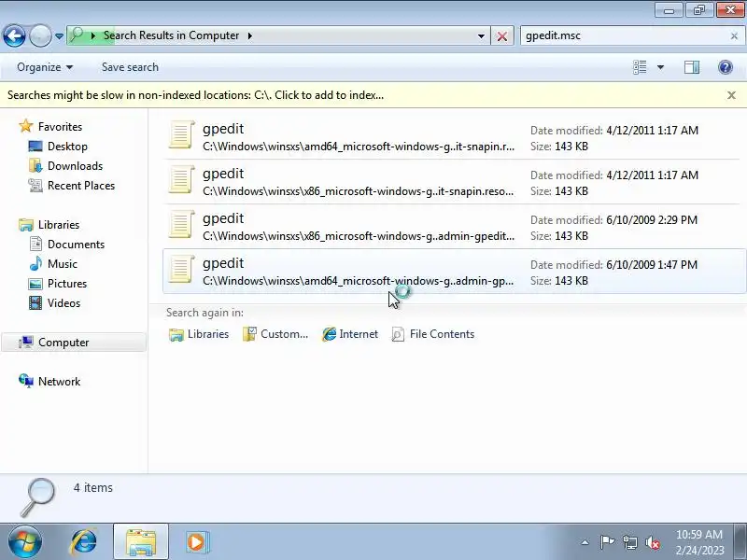Click Save search button
The width and height of the screenshot is (747, 560).
click(x=130, y=67)
